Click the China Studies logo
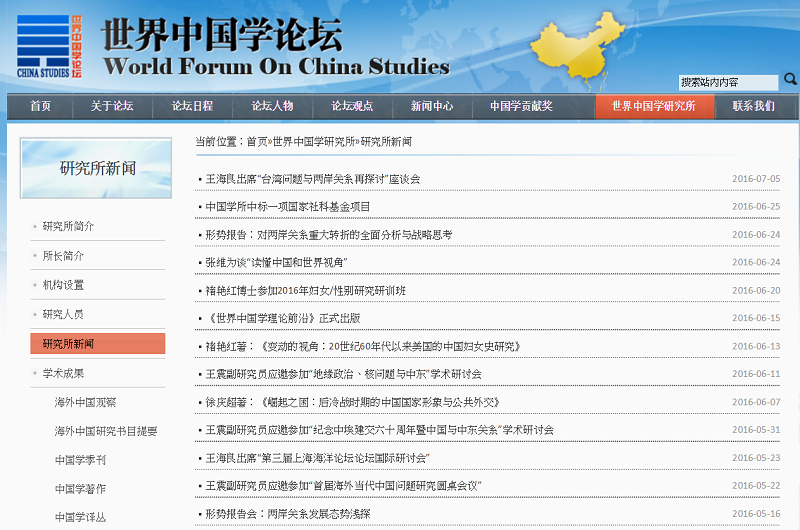 click(x=49, y=46)
